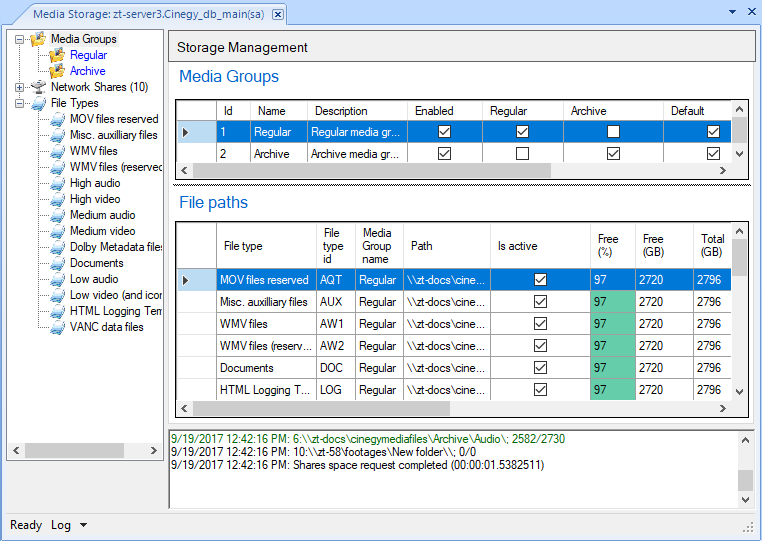Toggle Enabled checkbox for Archive group
762x541 pixels.
pos(444,154)
